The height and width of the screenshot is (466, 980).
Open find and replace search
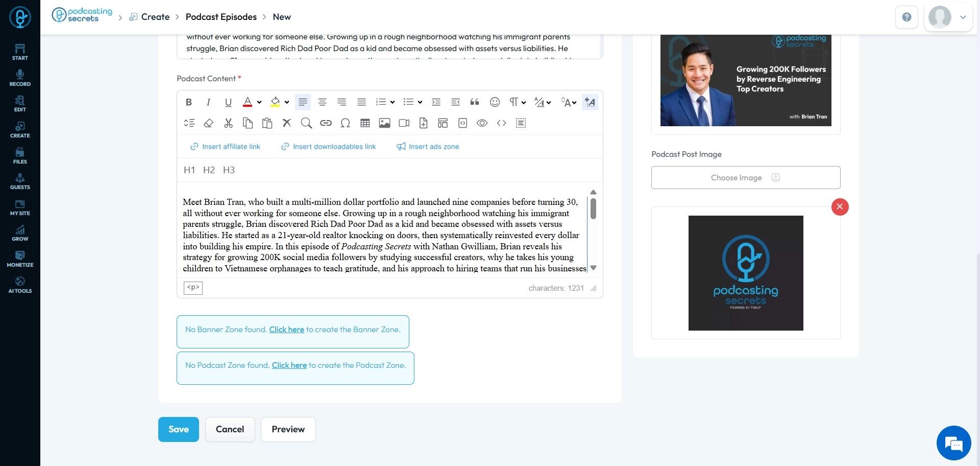point(306,123)
